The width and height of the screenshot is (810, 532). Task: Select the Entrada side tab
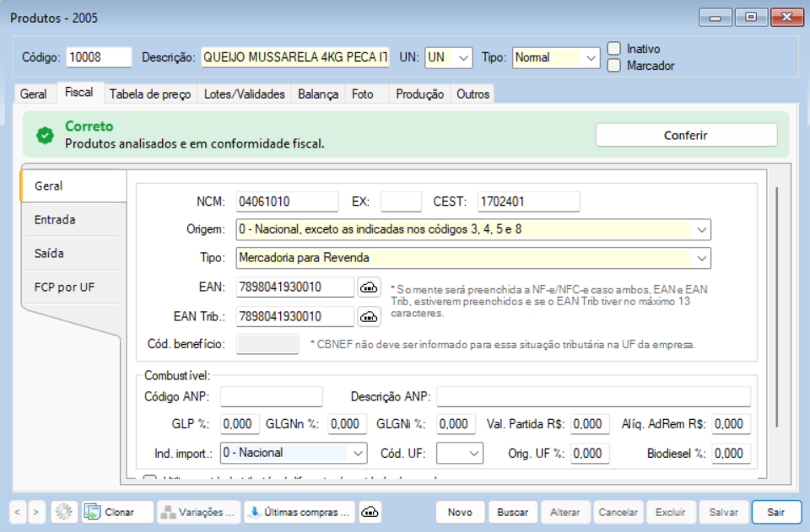point(73,220)
